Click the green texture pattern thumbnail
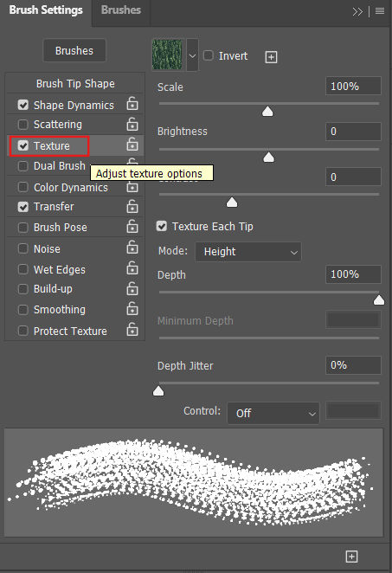Viewport: 392px width, 573px height. click(167, 55)
